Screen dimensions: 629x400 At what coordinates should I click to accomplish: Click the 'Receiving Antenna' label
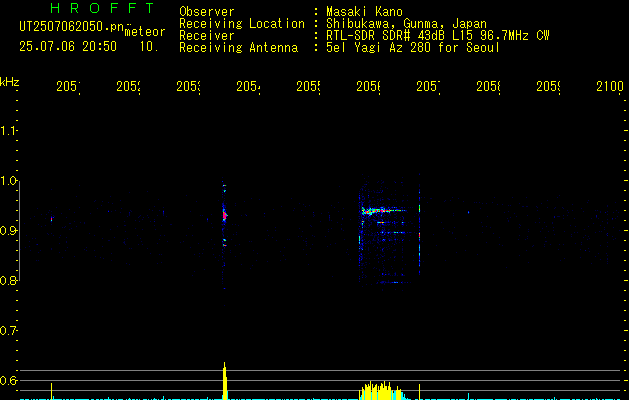coord(239,48)
